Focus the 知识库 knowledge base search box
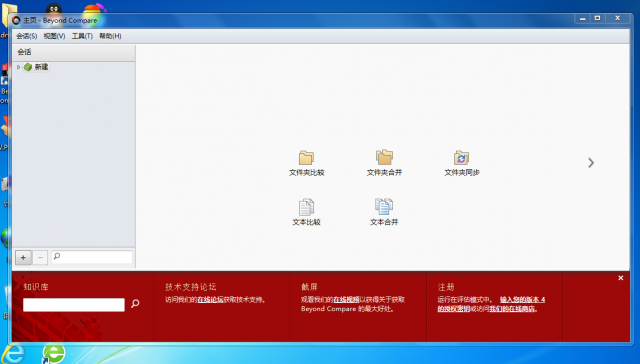 tap(74, 305)
